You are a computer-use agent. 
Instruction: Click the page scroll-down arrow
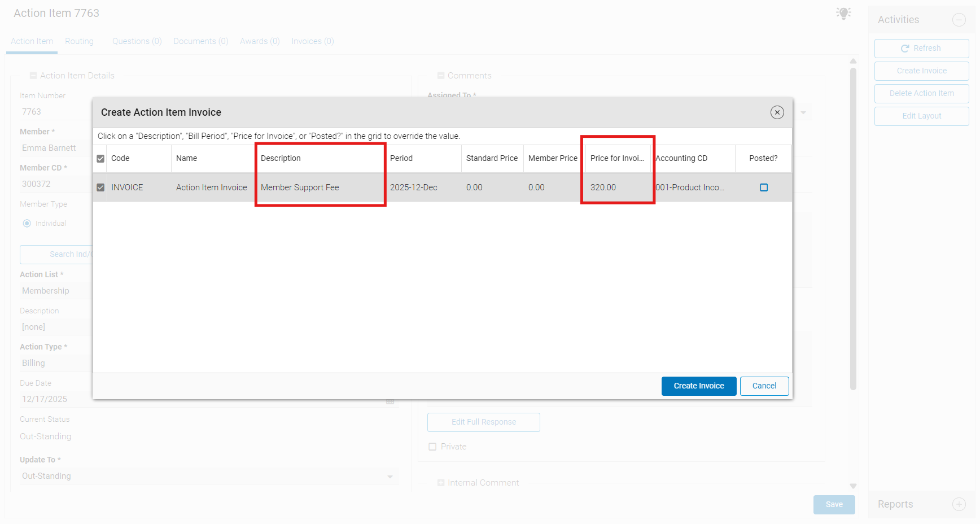tap(853, 486)
